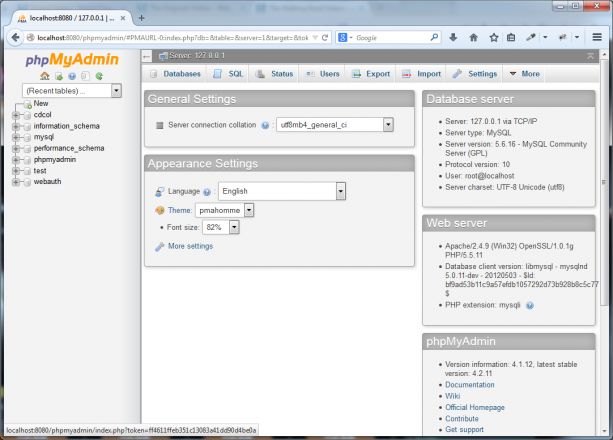The image size is (613, 440).
Task: Open the MySQL documentation page icon in sidebar
Action: click(x=85, y=76)
